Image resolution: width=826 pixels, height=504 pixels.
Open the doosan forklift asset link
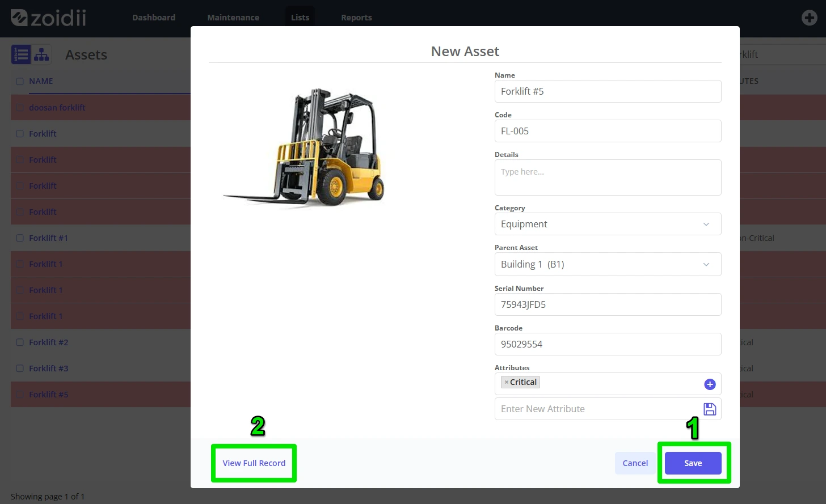pyautogui.click(x=57, y=108)
